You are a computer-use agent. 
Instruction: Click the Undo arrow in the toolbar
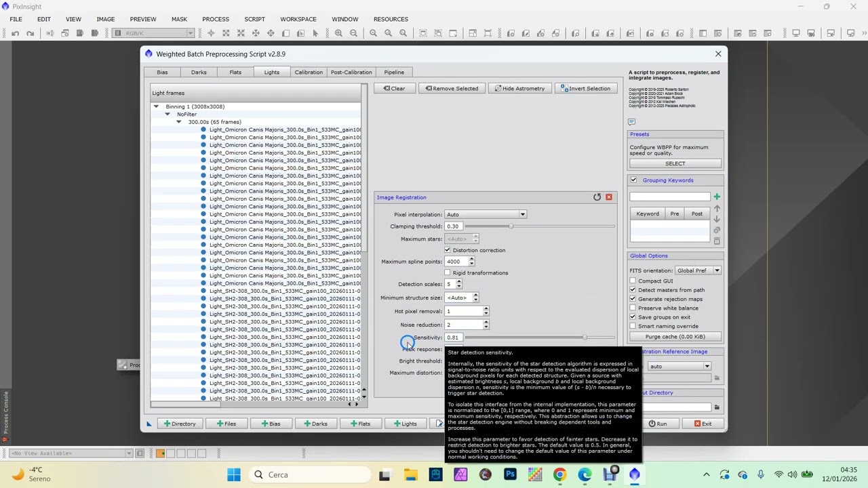pos(15,33)
